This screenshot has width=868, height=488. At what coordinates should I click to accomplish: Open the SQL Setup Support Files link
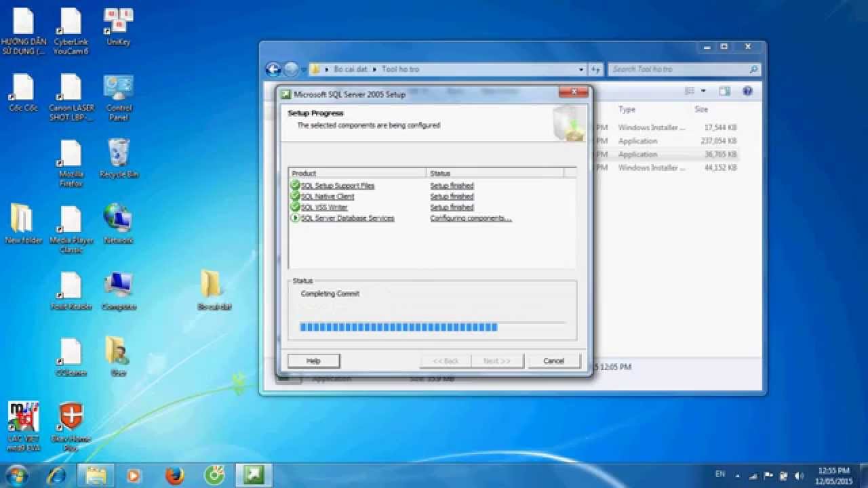tap(338, 186)
